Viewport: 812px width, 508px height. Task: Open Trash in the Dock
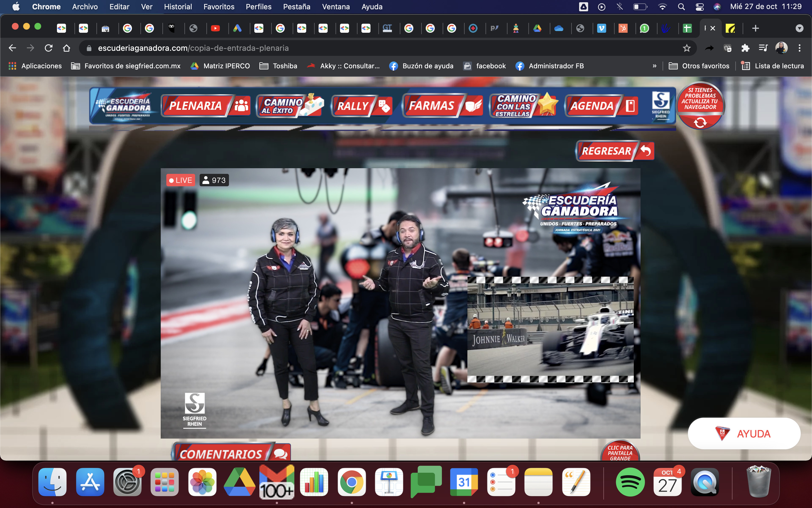tap(758, 481)
